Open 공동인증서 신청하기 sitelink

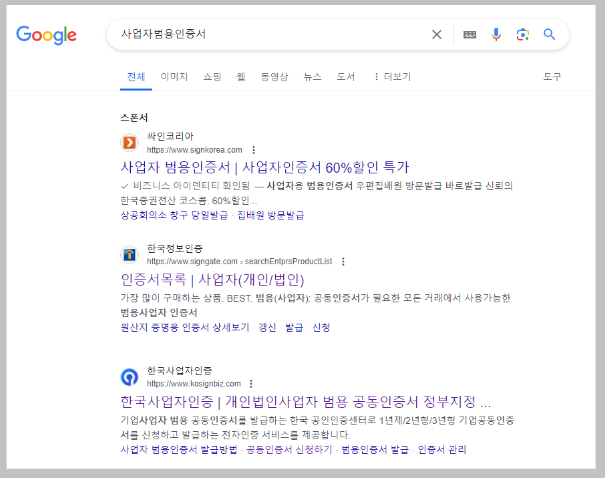[x=289, y=450]
